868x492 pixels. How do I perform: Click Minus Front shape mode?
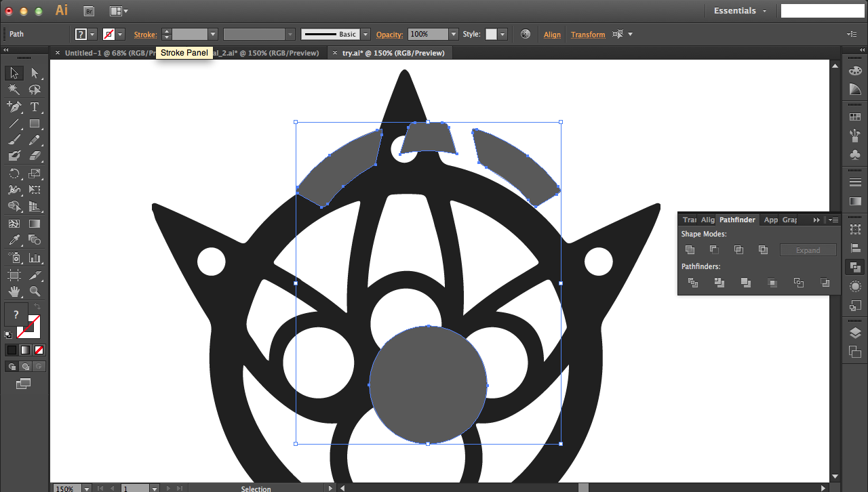click(x=714, y=250)
